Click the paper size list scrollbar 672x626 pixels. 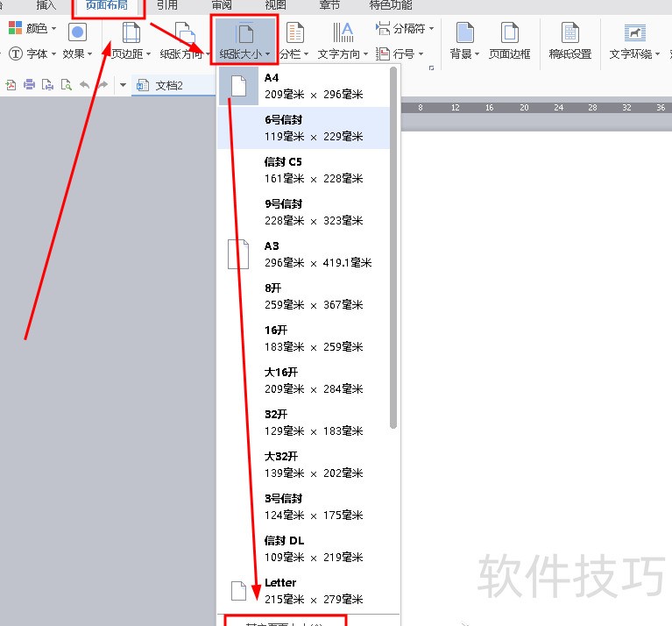[393, 247]
